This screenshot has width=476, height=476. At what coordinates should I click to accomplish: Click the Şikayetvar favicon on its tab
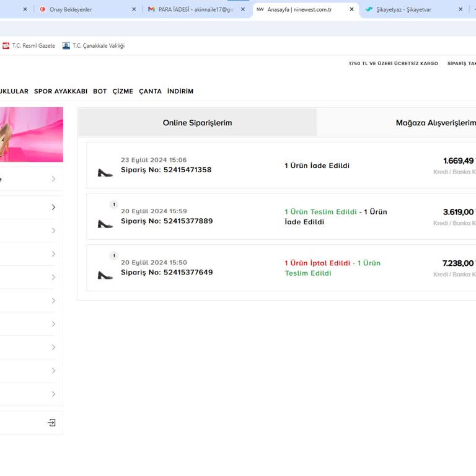click(x=369, y=9)
